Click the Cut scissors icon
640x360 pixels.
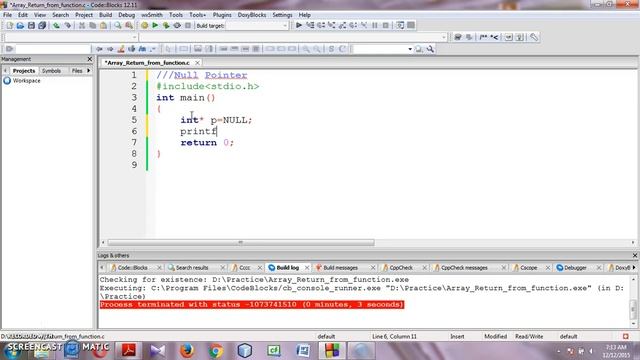click(82, 25)
